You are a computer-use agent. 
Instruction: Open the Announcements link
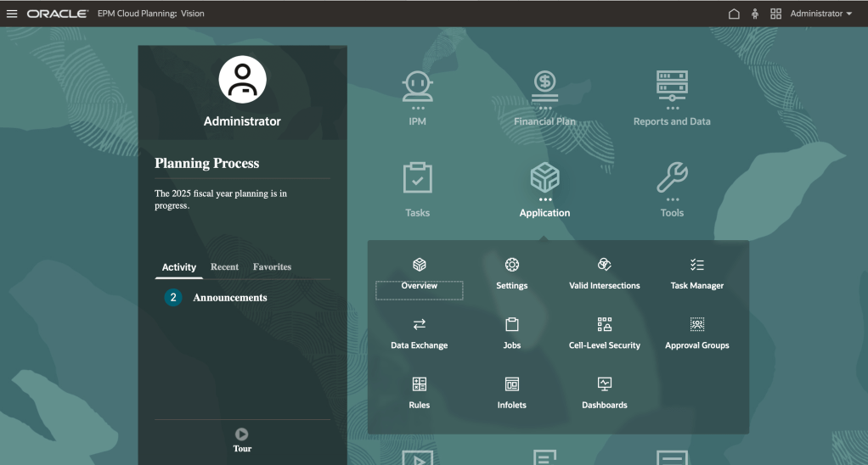coord(229,298)
